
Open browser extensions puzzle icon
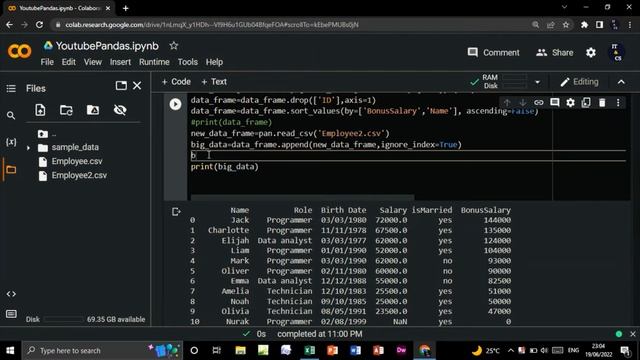(584, 25)
